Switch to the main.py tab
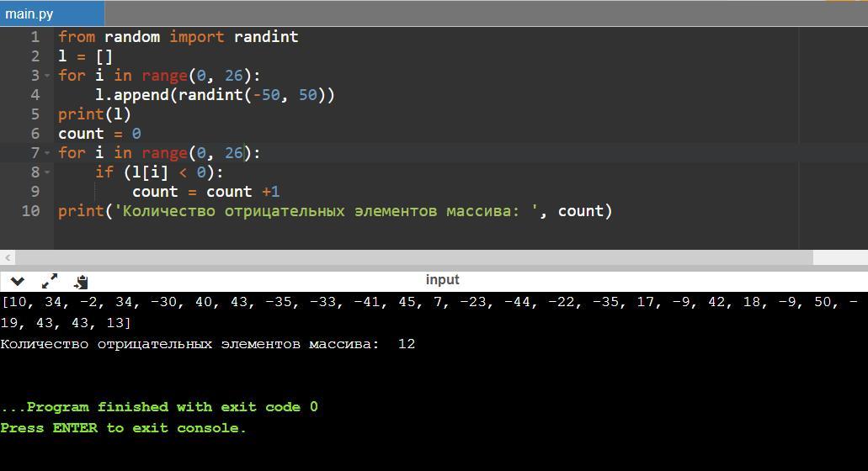Screen dimensions: 868x471 coord(52,13)
